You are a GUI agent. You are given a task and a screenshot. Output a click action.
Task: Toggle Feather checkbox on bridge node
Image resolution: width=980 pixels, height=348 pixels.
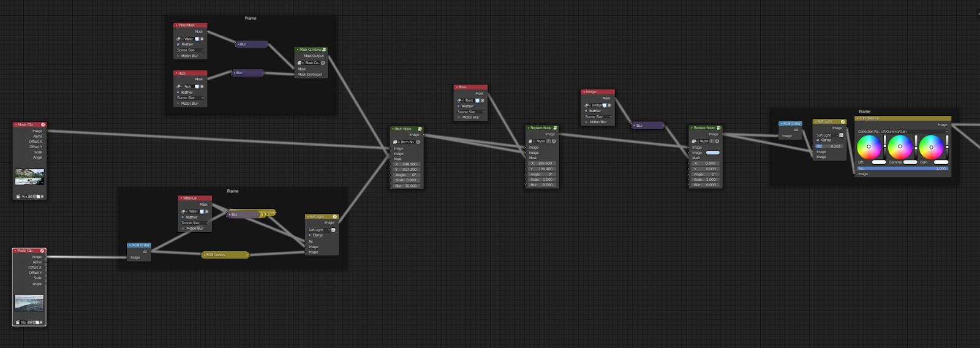click(x=587, y=111)
